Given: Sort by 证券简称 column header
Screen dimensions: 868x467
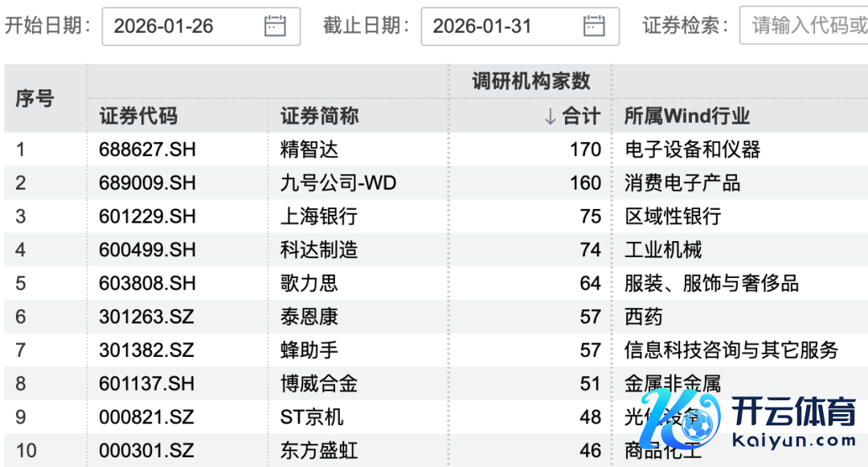Looking at the screenshot, I should pos(319,117).
